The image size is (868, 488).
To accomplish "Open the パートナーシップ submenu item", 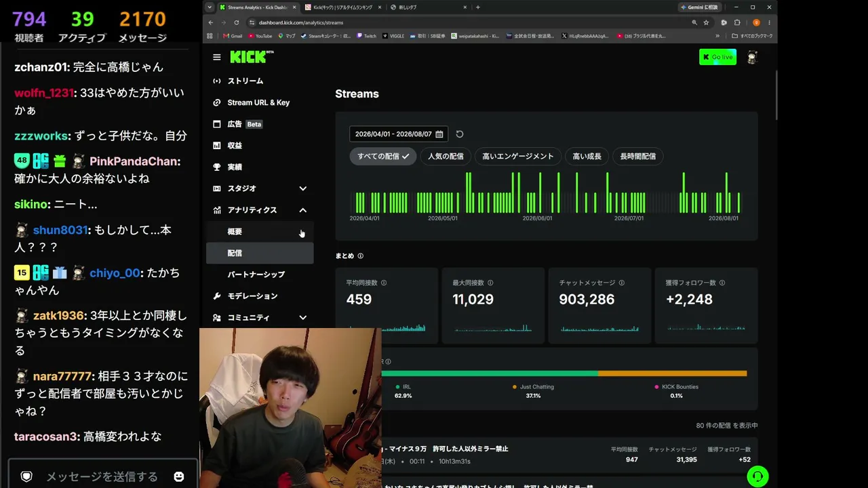I will (260, 274).
